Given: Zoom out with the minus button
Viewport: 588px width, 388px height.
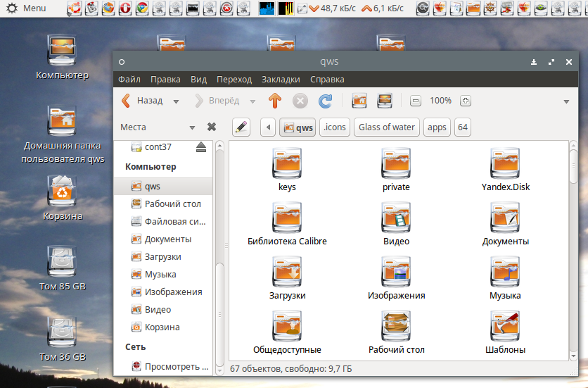Looking at the screenshot, I should click(x=416, y=101).
